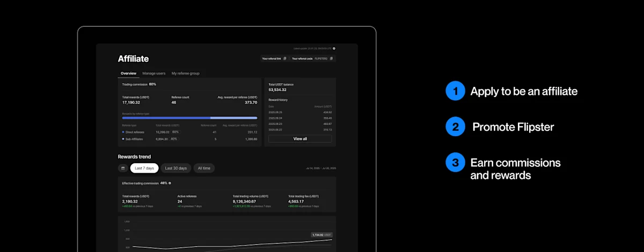The width and height of the screenshot is (644, 252).
Task: Click the Your referral code label
Action: tap(302, 58)
